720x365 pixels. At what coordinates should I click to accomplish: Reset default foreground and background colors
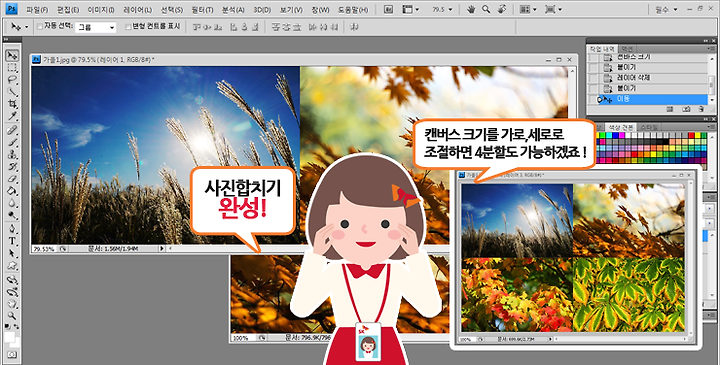tap(7, 326)
